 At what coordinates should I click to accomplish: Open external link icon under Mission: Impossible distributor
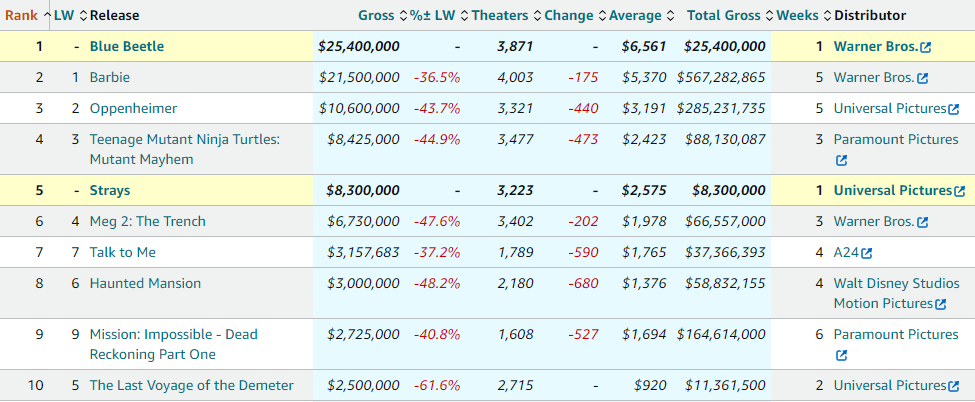(841, 355)
